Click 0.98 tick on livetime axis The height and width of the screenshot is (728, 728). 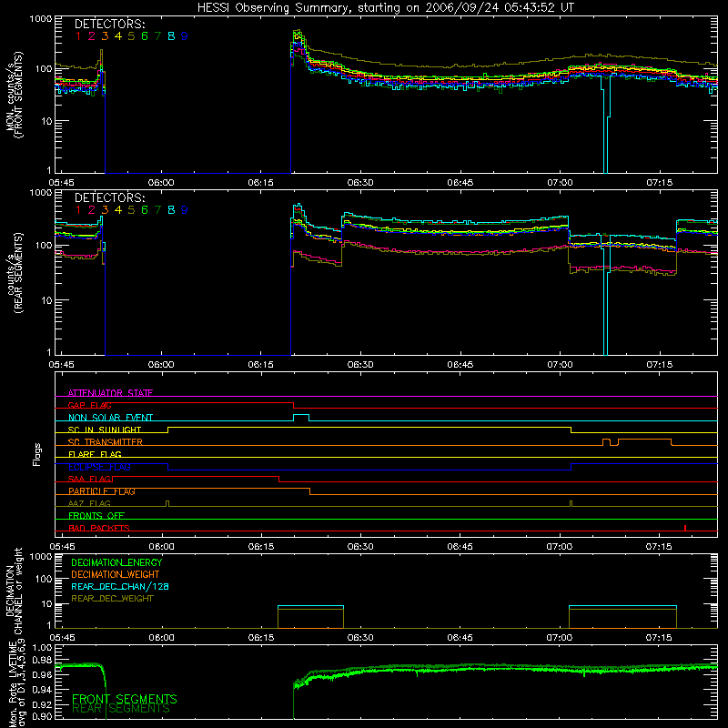pyautogui.click(x=42, y=661)
